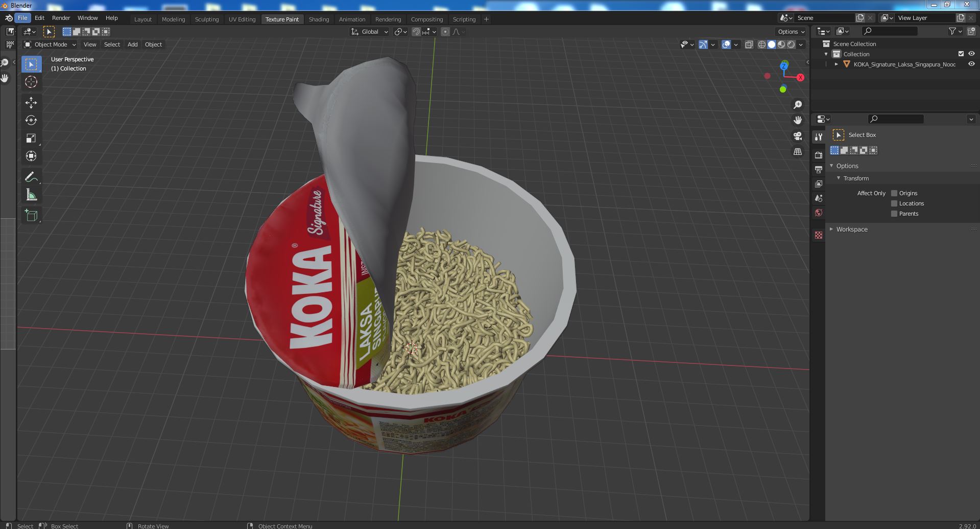Expand KOKA_Signature_Laksa object in outliner
This screenshot has height=529, width=980.
point(836,64)
